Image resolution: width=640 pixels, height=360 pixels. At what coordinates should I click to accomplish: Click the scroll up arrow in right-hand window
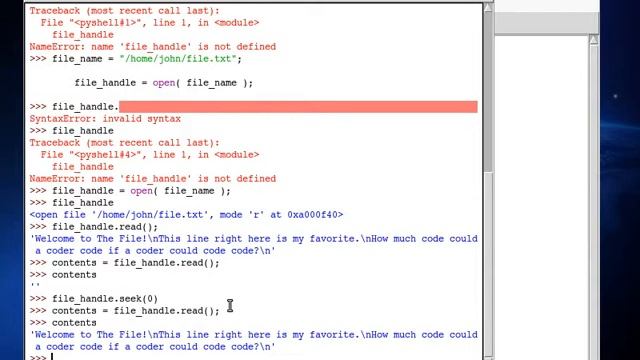pyautogui.click(x=594, y=40)
